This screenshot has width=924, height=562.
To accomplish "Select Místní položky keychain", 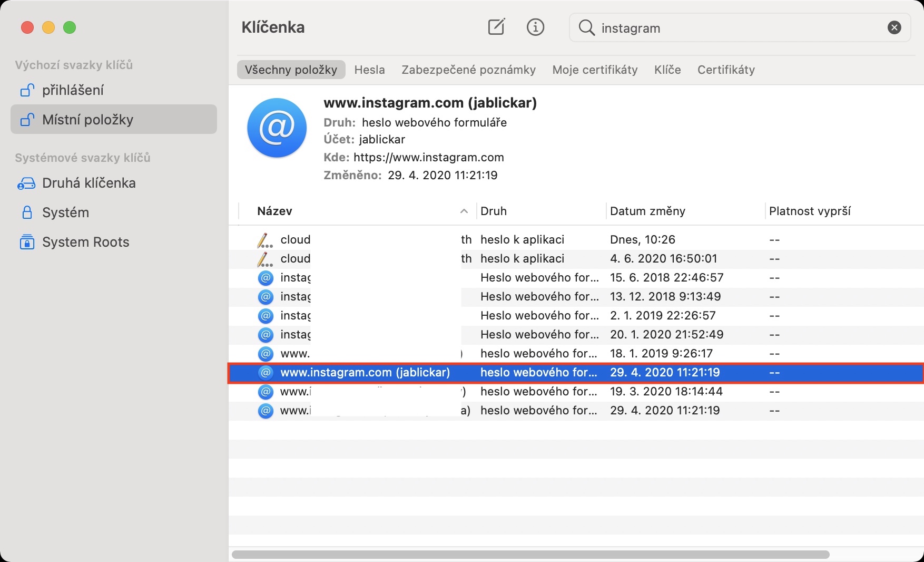I will tap(87, 120).
